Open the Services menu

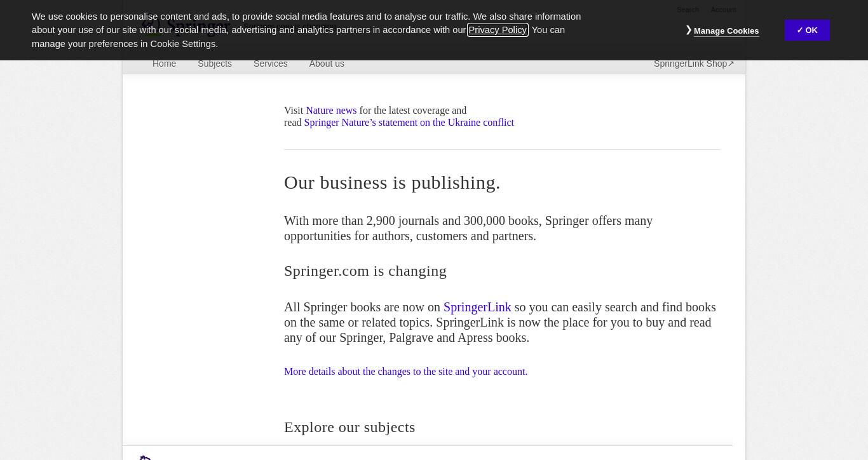point(271,64)
